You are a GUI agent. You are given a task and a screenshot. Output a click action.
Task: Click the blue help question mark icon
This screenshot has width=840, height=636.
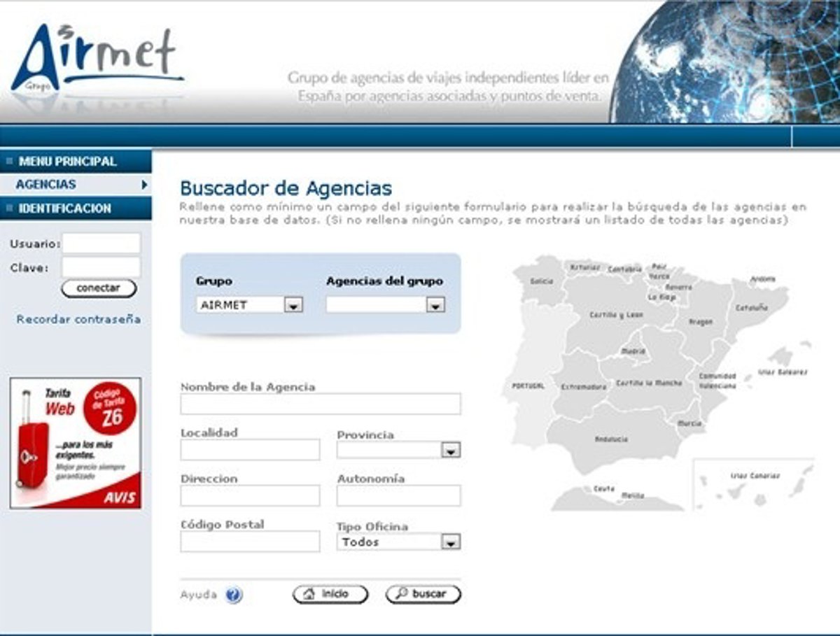pyautogui.click(x=234, y=595)
